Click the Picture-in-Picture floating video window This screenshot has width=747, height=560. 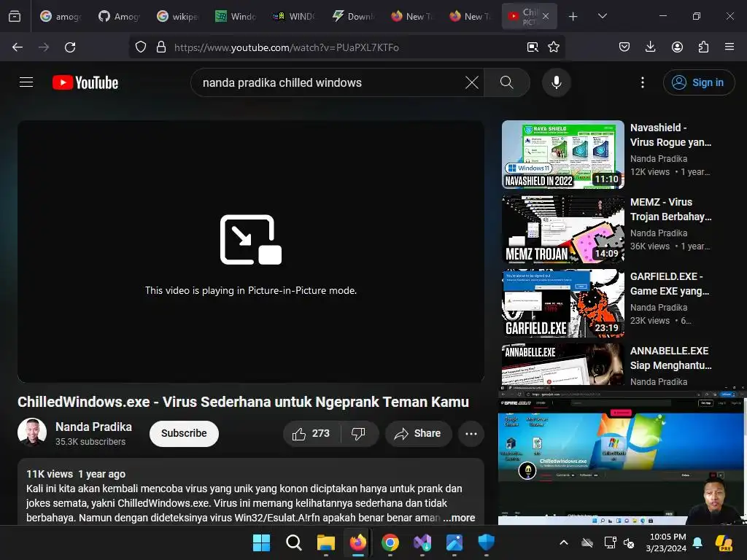point(622,455)
